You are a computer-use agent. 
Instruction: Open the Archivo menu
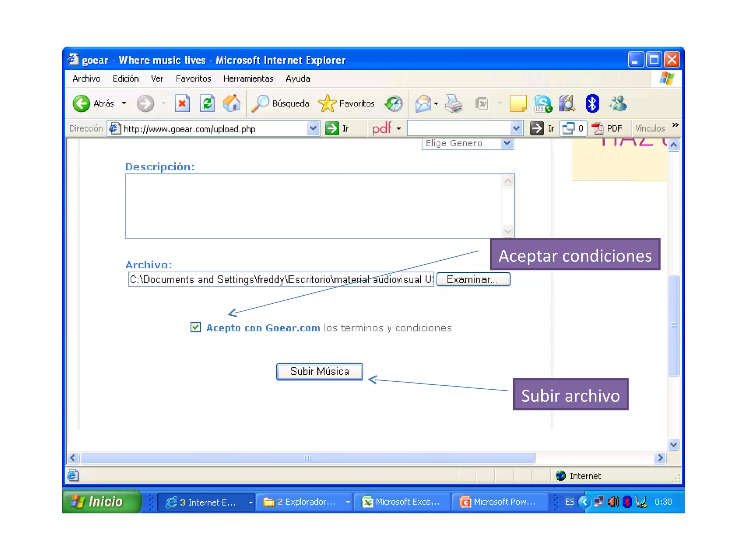[x=86, y=79]
